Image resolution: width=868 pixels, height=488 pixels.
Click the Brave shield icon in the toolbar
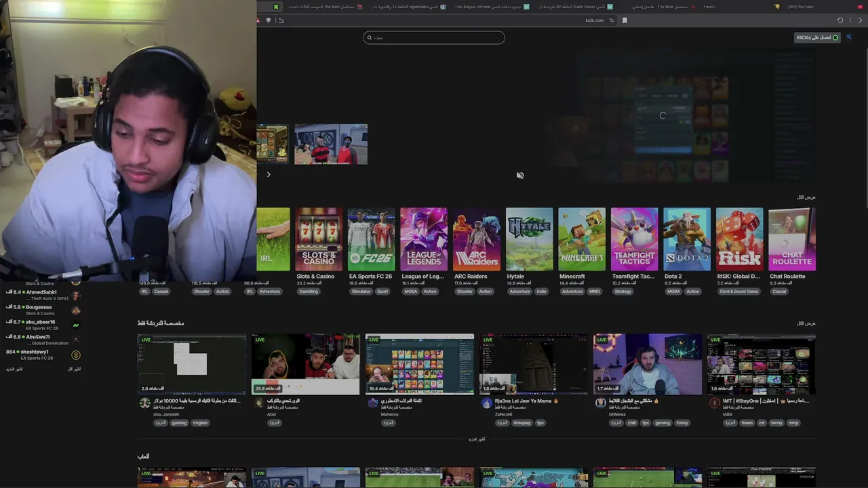tap(269, 20)
